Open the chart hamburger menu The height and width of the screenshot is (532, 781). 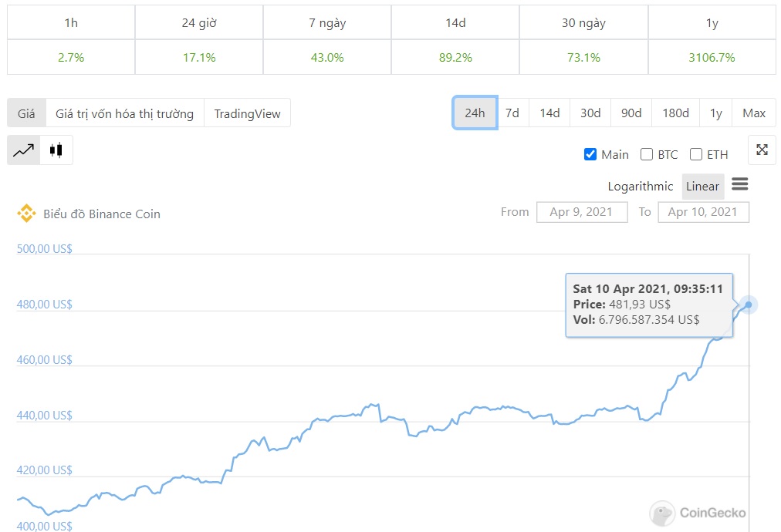(x=739, y=184)
